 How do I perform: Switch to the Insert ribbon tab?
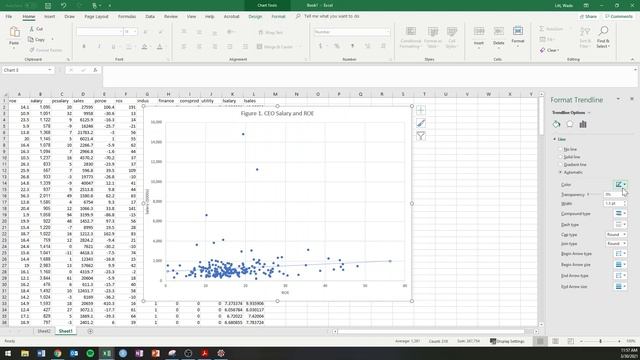click(x=49, y=16)
